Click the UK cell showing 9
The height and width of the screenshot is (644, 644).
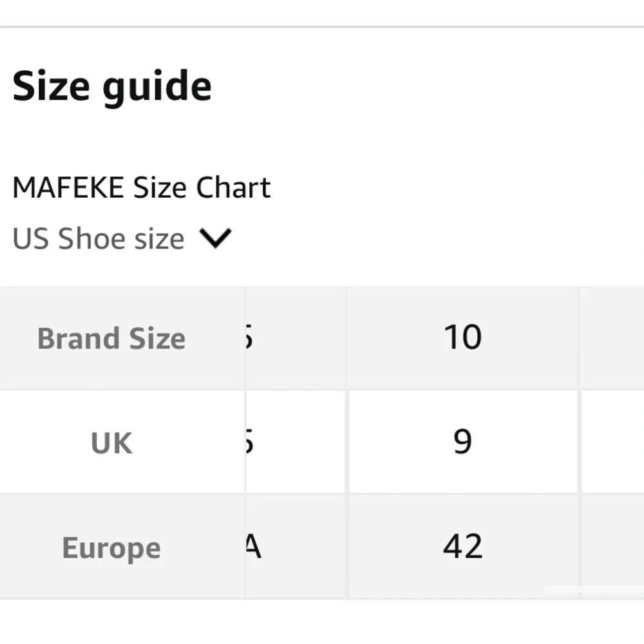[x=463, y=442]
